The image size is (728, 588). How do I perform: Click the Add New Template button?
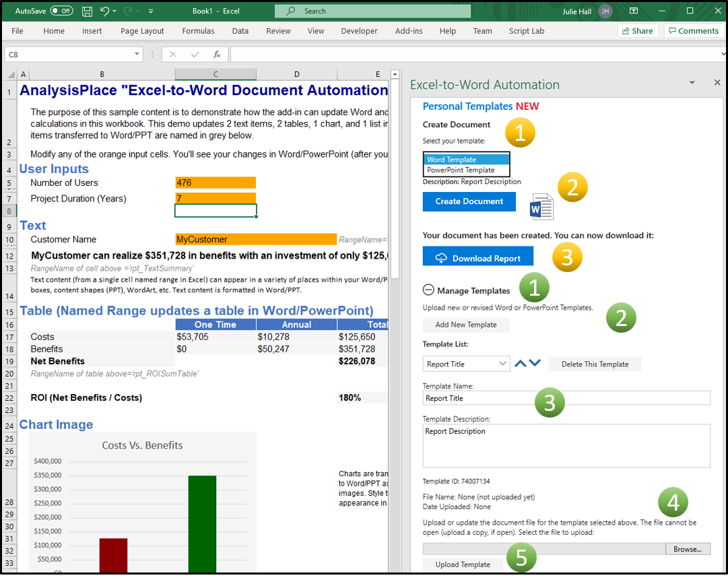click(x=465, y=325)
